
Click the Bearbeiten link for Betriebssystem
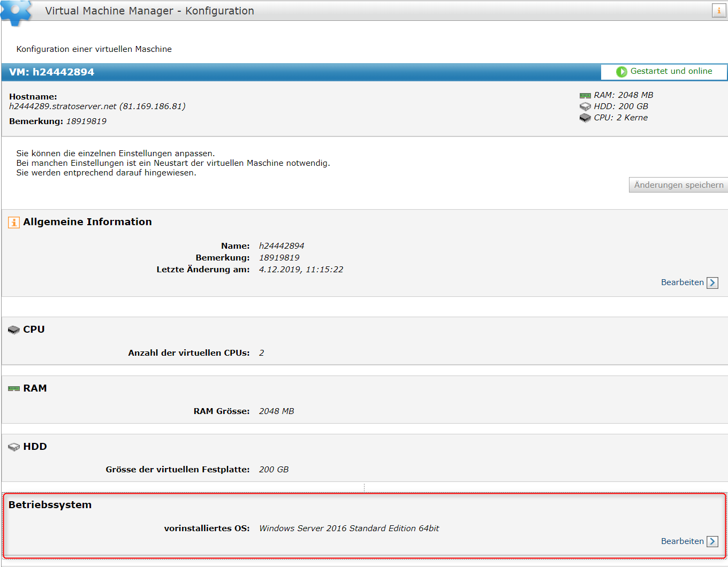[682, 541]
